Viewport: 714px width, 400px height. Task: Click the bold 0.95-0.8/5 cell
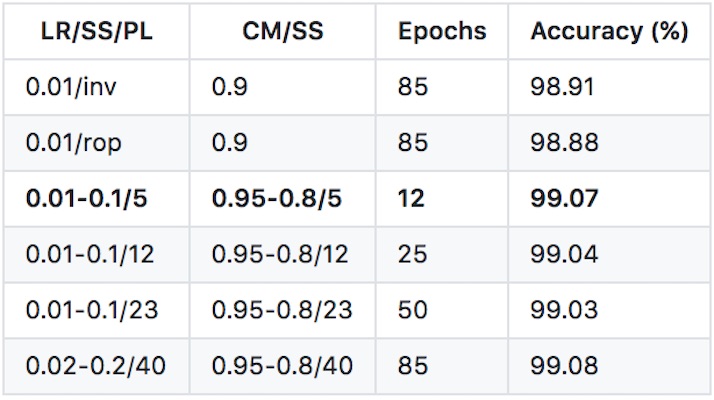tap(283, 199)
